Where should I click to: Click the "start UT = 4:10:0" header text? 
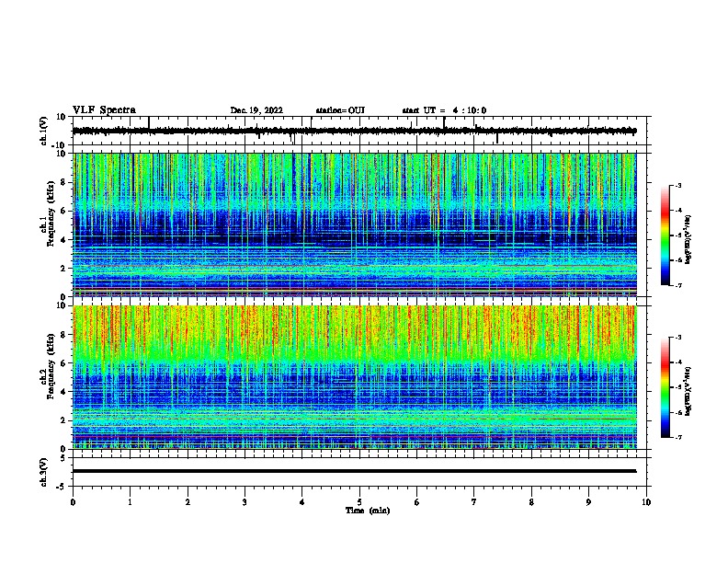444,110
